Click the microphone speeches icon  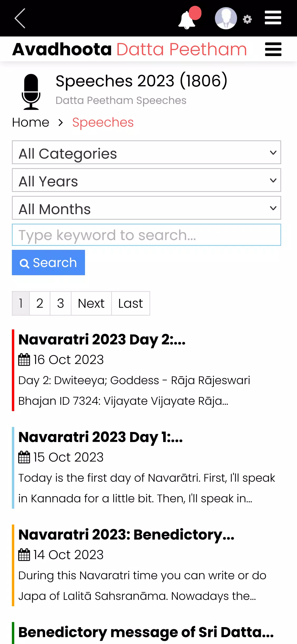point(31,92)
